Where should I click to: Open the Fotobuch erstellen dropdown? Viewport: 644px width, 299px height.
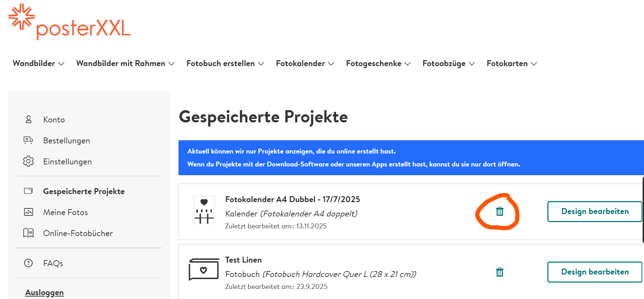pyautogui.click(x=225, y=64)
